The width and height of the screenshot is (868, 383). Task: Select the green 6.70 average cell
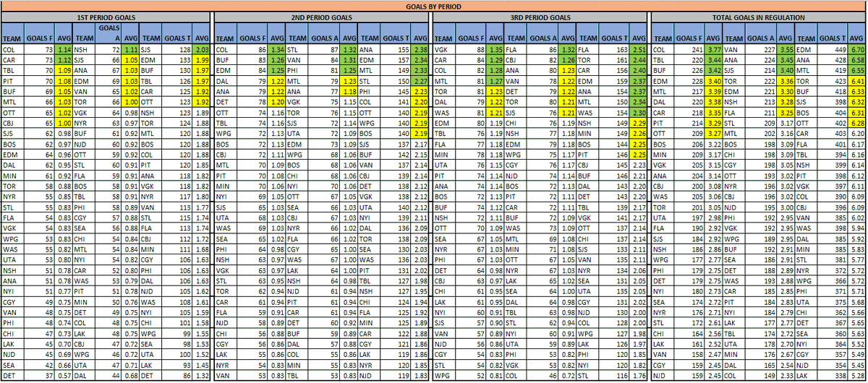point(858,50)
